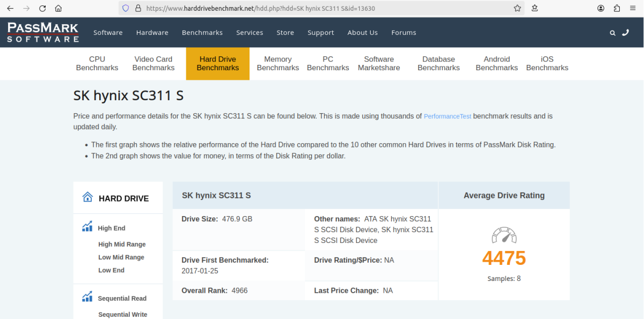
Task: Switch to Video Card Benchmarks tab
Action: [153, 63]
